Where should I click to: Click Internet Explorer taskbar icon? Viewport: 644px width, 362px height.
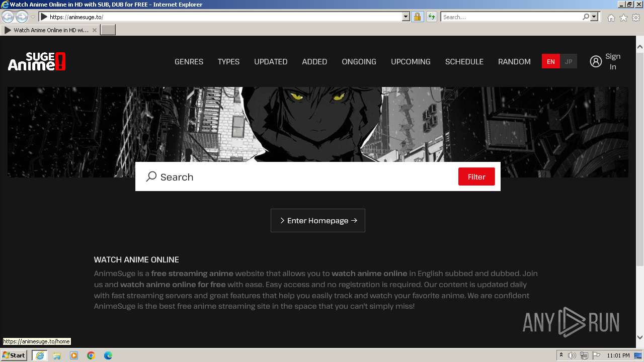(40, 355)
